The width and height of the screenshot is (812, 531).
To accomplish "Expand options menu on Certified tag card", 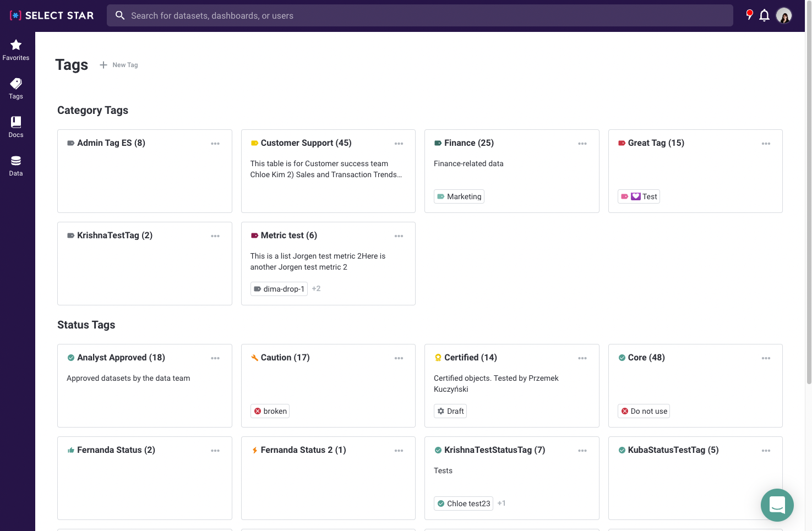I will pyautogui.click(x=582, y=358).
